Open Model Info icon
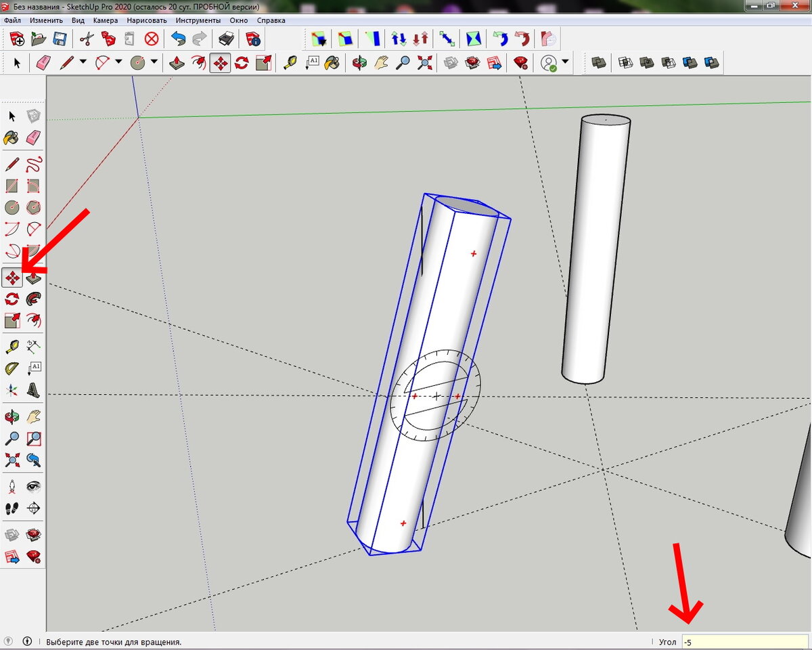 [252, 38]
